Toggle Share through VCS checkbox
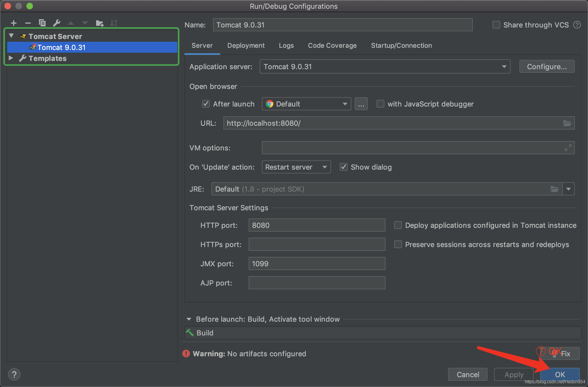 click(496, 25)
